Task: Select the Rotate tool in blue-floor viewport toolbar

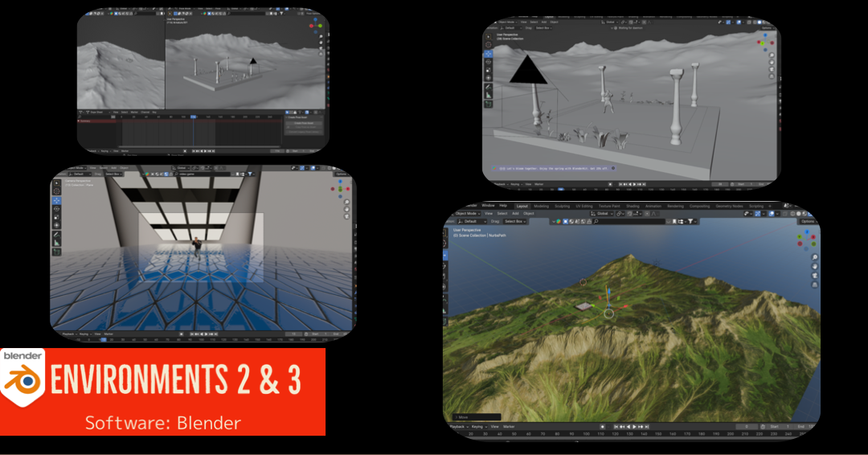Action: tap(56, 209)
